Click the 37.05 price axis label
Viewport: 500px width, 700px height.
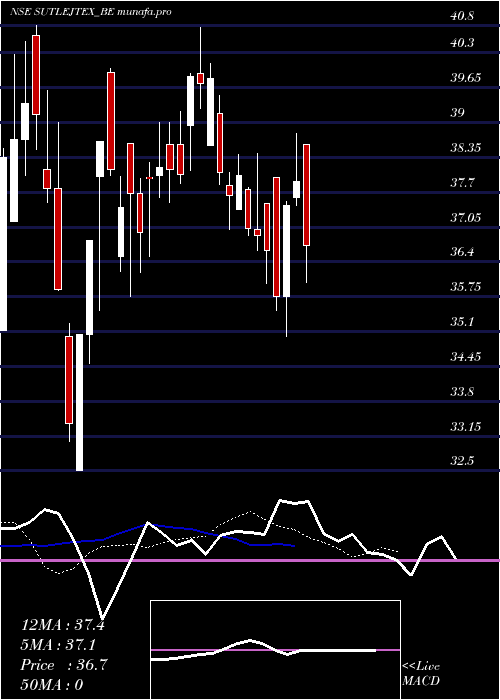click(466, 217)
